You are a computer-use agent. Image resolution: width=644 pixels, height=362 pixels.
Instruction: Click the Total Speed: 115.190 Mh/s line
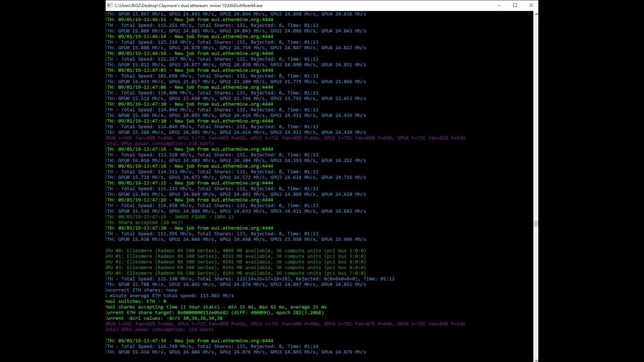point(250,279)
